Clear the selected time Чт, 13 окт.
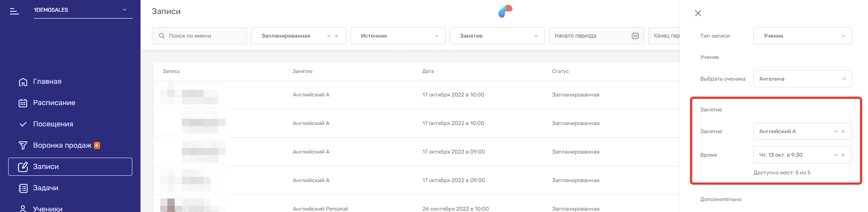This screenshot has height=212, width=868. pos(843,155)
